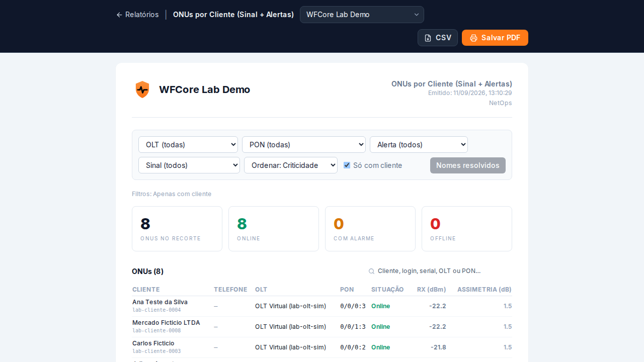This screenshot has width=644, height=362.
Task: Go back to the Relatórios link
Action: tap(137, 15)
